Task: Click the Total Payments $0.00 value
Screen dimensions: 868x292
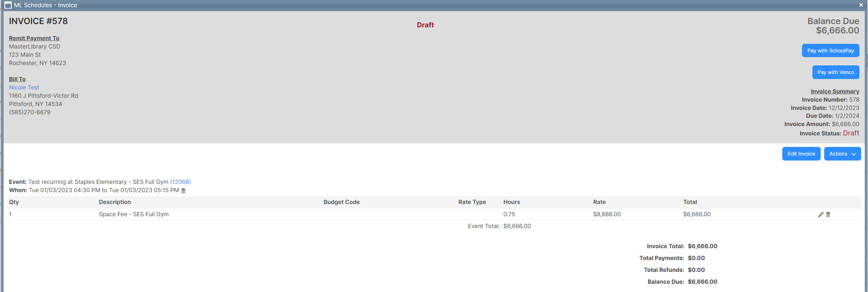Action: tap(696, 258)
